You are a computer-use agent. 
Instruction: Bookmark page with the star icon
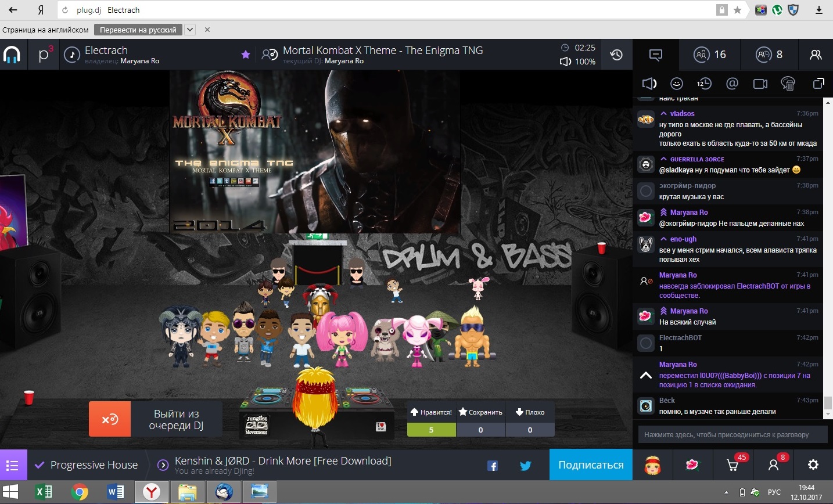tap(737, 10)
